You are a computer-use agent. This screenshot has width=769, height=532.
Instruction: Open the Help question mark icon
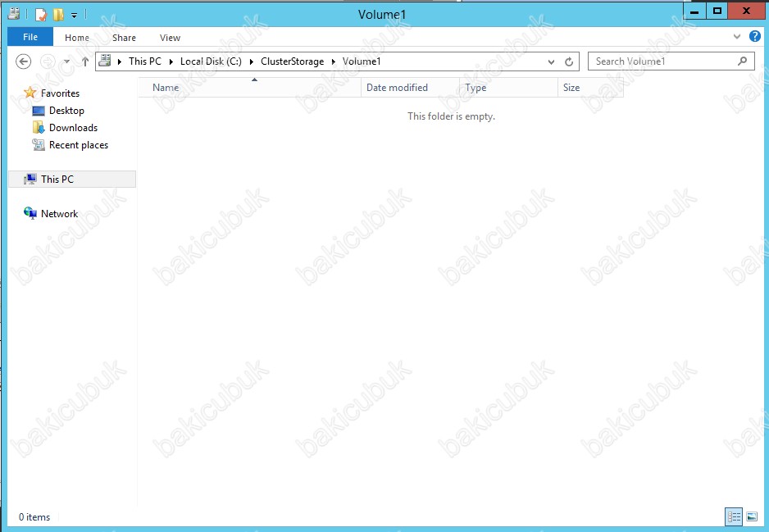pyautogui.click(x=755, y=37)
